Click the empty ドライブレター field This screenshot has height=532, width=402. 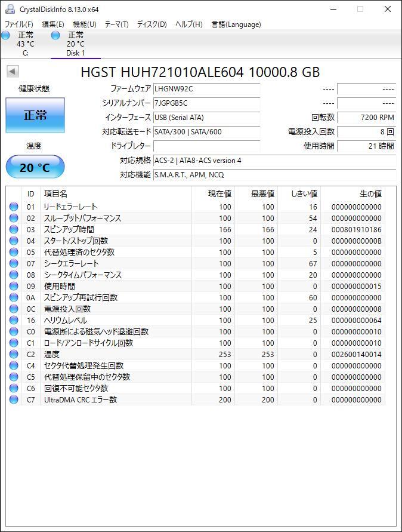(x=206, y=146)
